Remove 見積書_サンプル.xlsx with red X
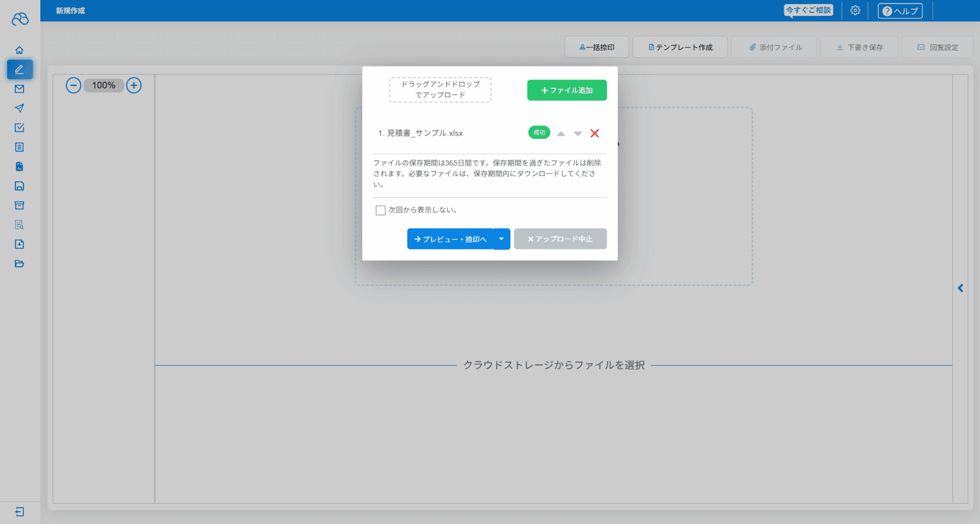 coord(595,133)
